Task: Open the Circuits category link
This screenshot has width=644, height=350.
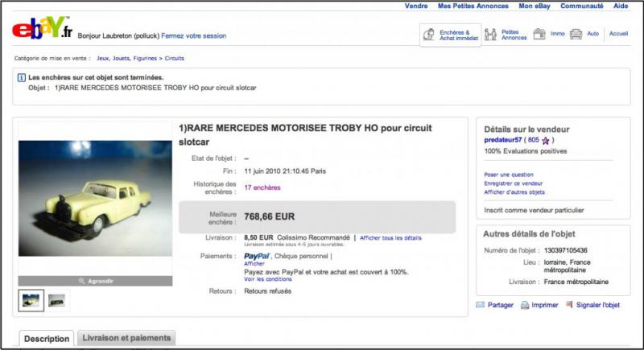Action: 175,58
